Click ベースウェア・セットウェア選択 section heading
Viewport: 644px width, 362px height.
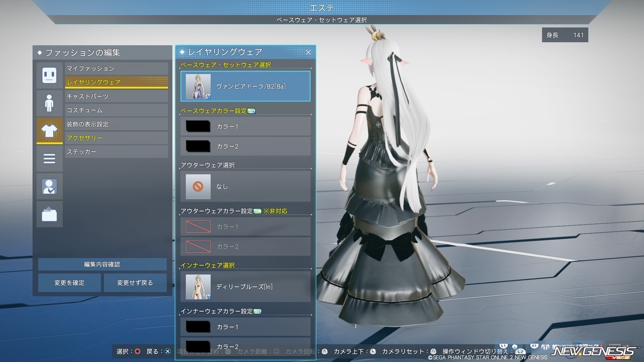226,65
